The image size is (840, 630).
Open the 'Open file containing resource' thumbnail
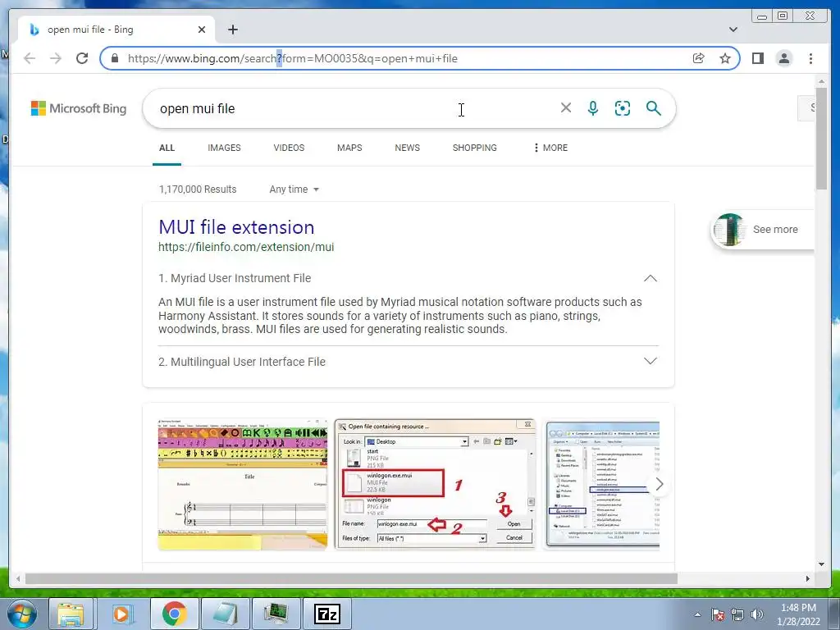[x=435, y=484]
